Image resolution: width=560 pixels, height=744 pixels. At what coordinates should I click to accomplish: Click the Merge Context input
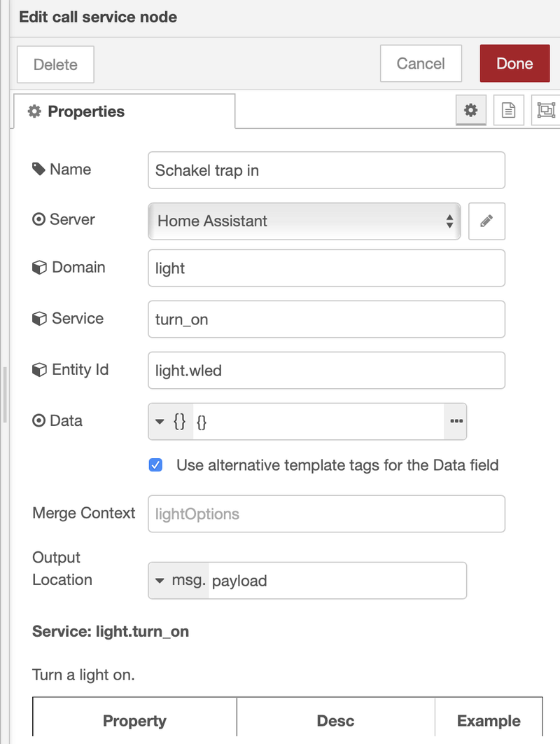[326, 514]
